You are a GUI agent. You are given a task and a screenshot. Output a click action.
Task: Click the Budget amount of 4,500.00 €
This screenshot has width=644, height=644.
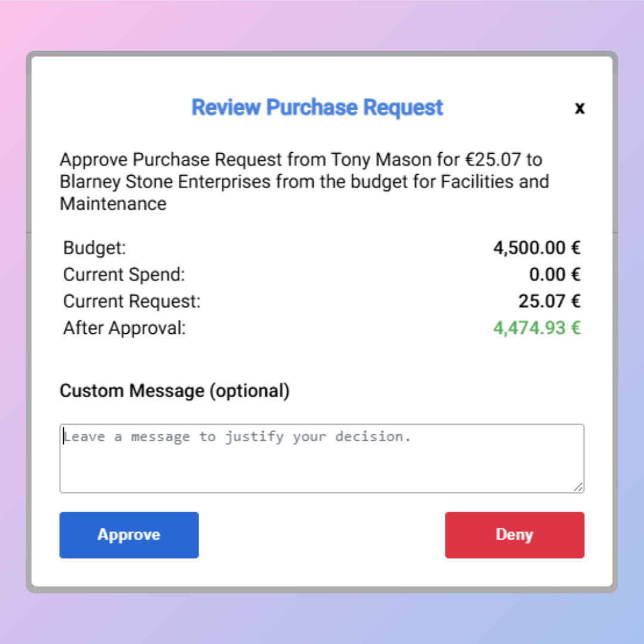click(x=536, y=247)
